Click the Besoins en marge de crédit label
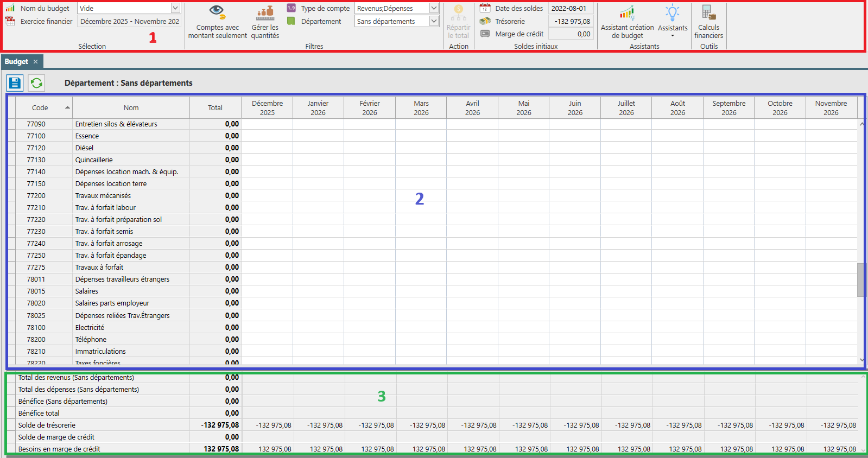 click(x=59, y=449)
